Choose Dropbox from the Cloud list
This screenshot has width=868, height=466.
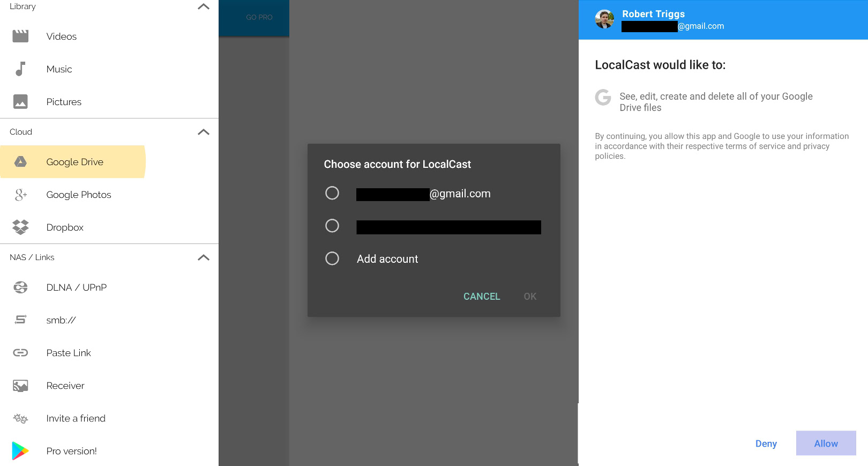109,227
